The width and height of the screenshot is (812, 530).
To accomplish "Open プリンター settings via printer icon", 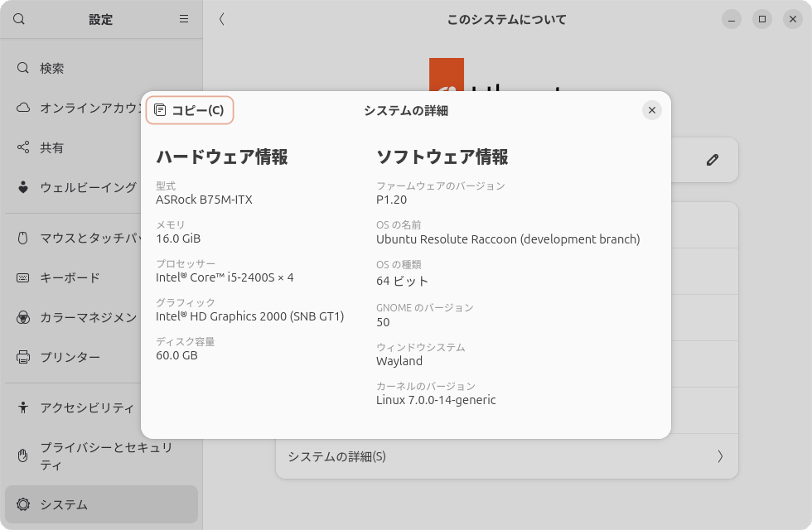I will pyautogui.click(x=23, y=357).
